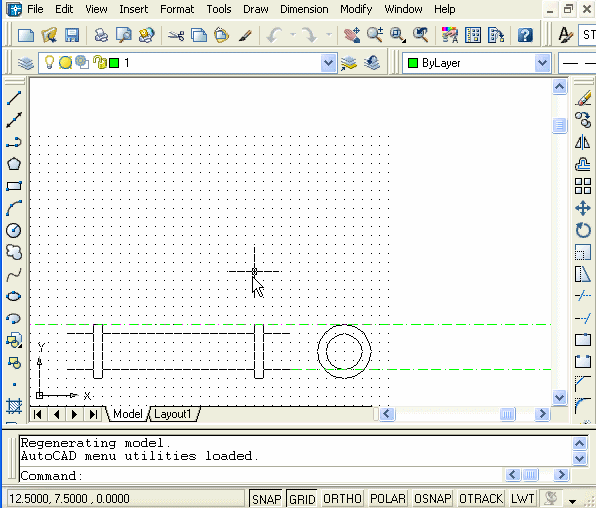The width and height of the screenshot is (596, 508).
Task: Expand the layer list dropdown
Action: (x=328, y=63)
